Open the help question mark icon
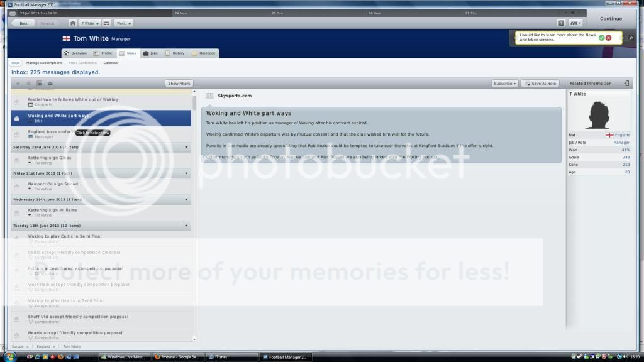 coord(561,23)
